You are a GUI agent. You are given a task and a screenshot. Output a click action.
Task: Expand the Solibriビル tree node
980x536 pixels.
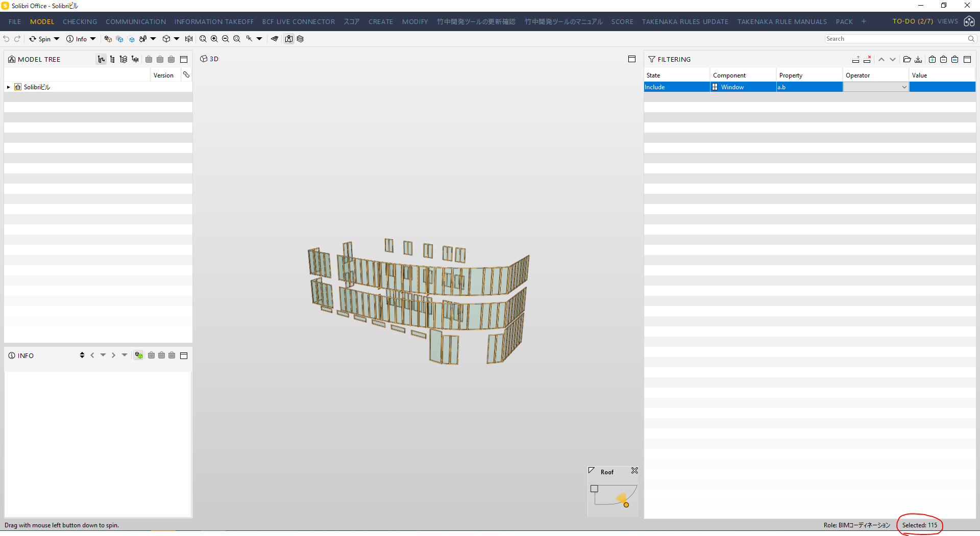(x=9, y=87)
